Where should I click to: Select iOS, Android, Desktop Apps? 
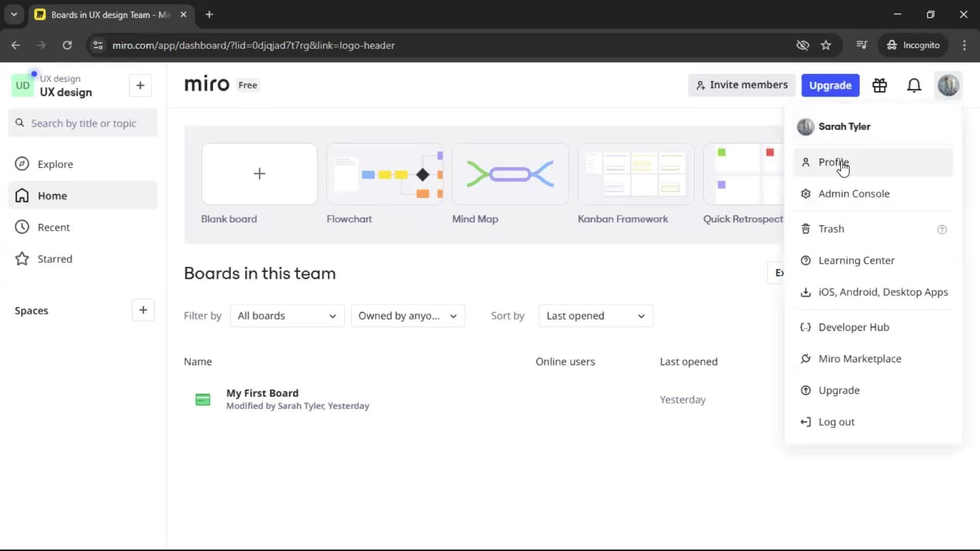point(873,292)
